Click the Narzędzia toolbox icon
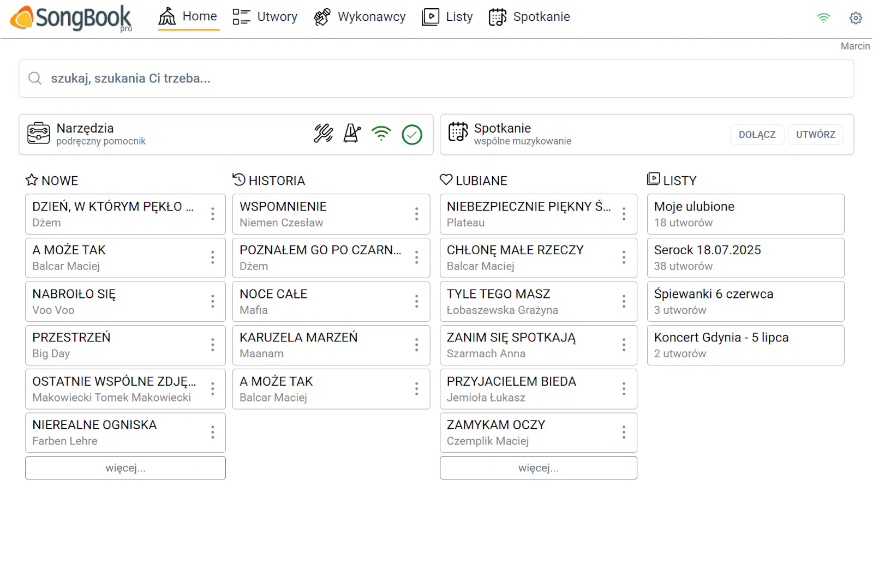 [39, 134]
